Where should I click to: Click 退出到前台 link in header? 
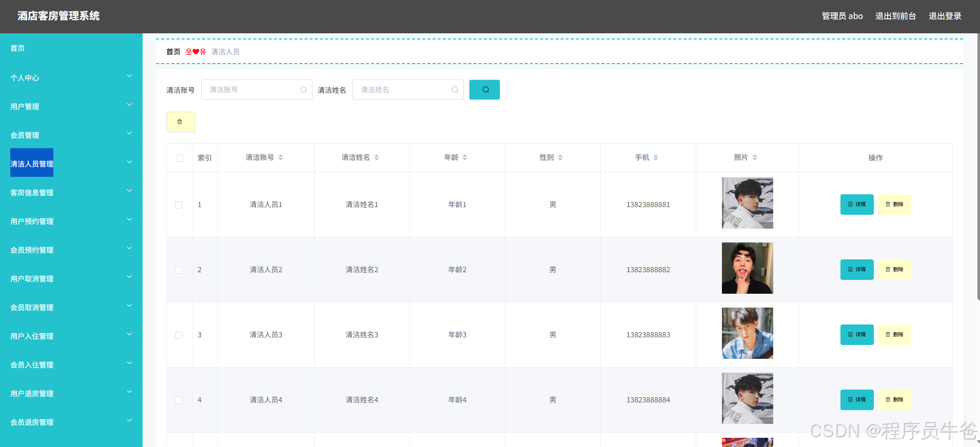tap(895, 16)
